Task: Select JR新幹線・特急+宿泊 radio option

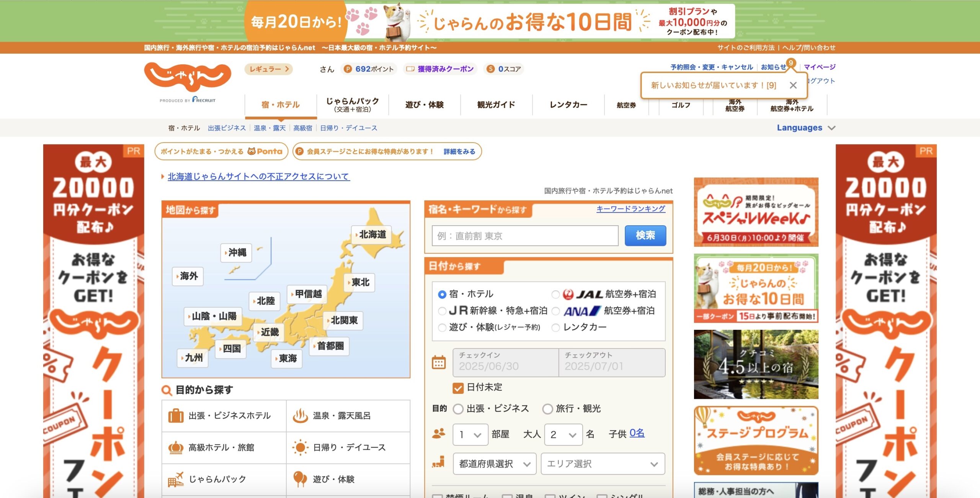Action: pos(442,311)
